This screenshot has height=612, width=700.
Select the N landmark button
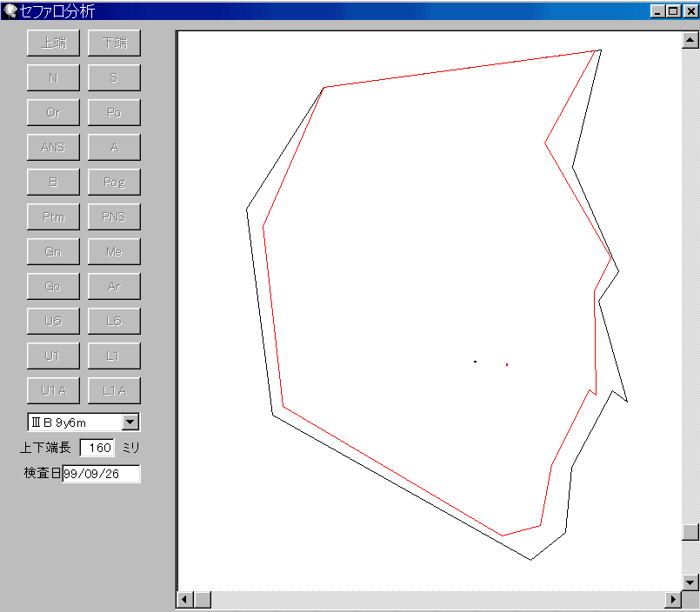[x=53, y=78]
